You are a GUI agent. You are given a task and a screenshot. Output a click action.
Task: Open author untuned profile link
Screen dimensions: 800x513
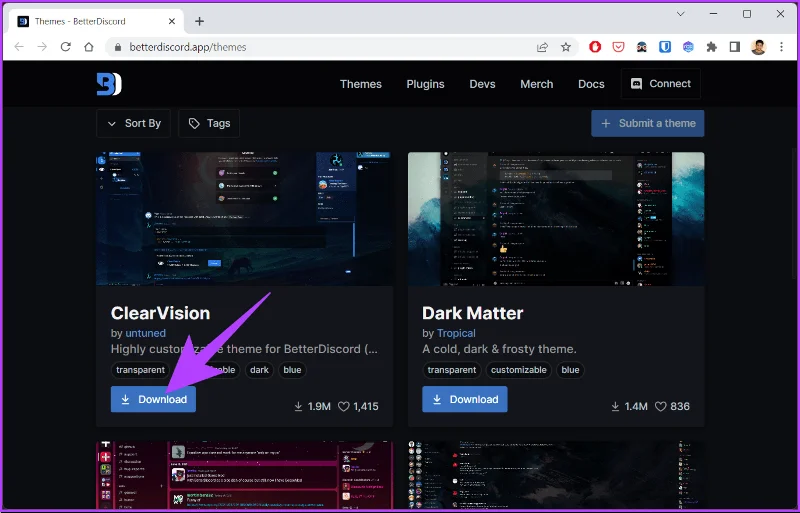click(x=145, y=333)
